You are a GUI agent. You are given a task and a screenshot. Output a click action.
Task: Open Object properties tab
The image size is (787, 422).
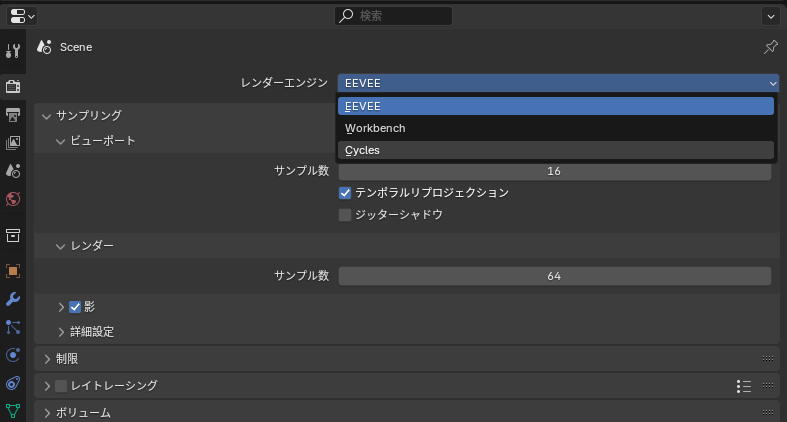[x=13, y=271]
